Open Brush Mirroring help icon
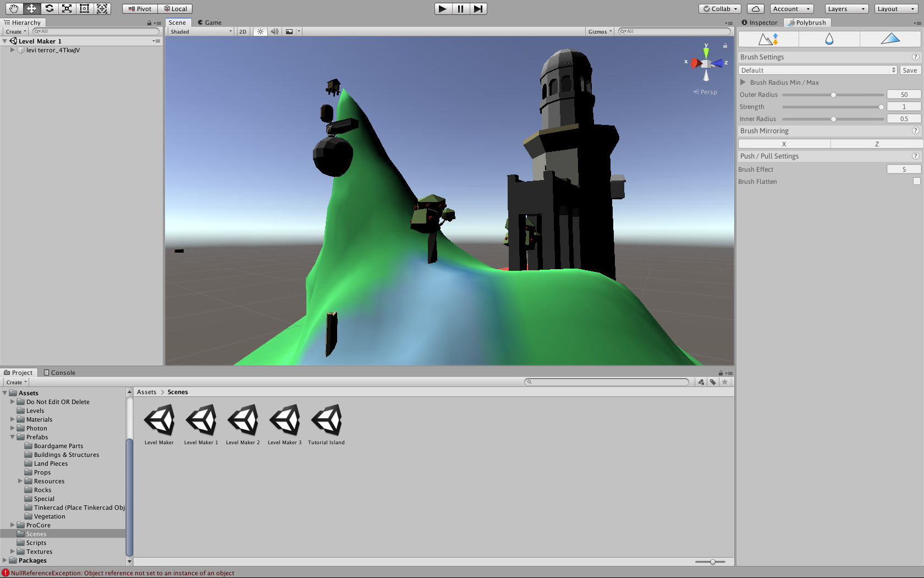Screen dimensions: 924x578 (x=915, y=130)
